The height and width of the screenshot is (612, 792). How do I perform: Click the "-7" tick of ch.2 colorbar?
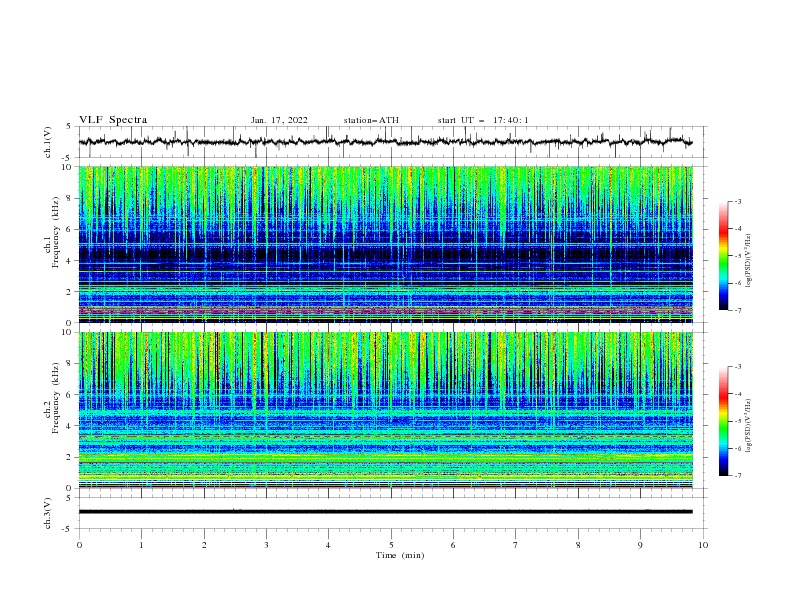coord(738,475)
